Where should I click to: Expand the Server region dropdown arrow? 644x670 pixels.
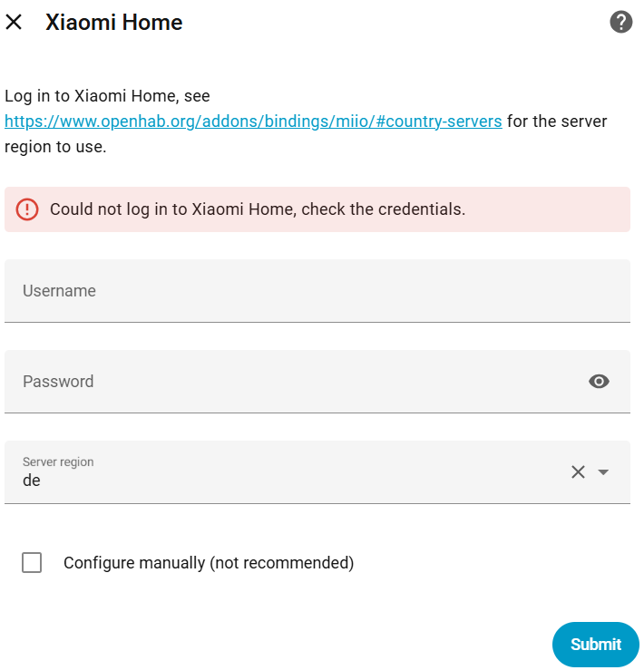(604, 472)
